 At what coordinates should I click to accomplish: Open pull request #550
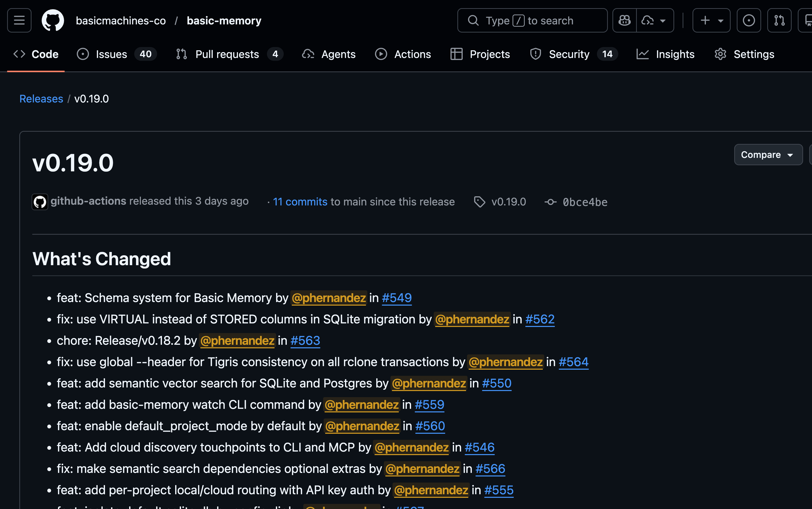tap(497, 383)
